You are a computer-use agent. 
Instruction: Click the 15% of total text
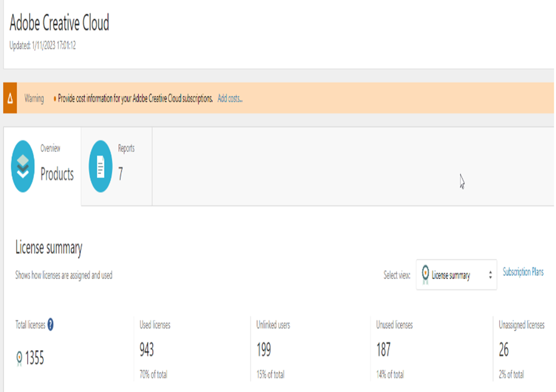pyautogui.click(x=270, y=374)
